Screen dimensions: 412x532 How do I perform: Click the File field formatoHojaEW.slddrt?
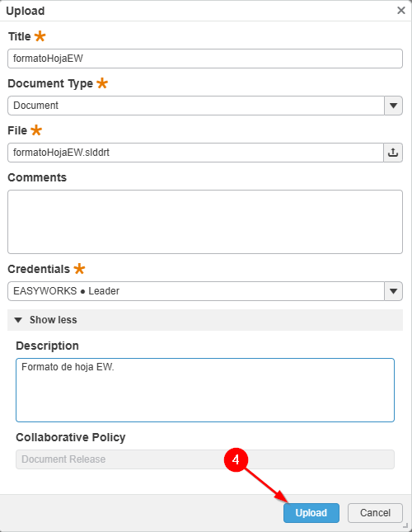(x=195, y=153)
